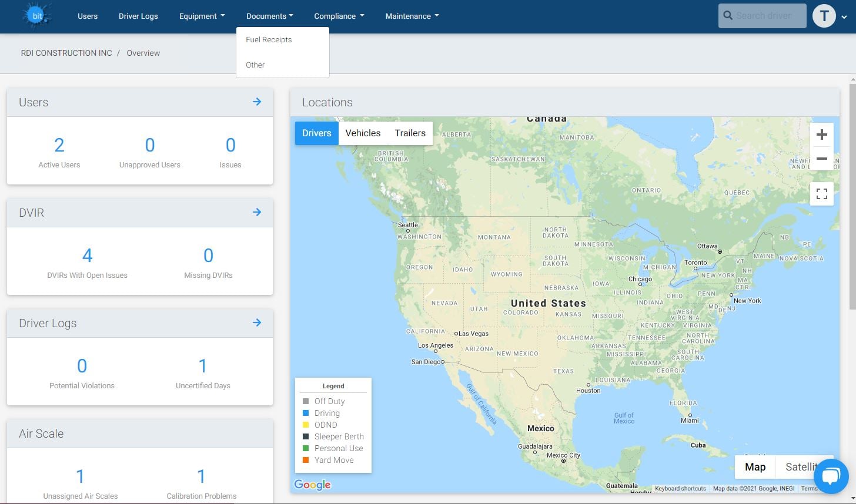
Task: View Calibration Problems count
Action: [x=202, y=483]
